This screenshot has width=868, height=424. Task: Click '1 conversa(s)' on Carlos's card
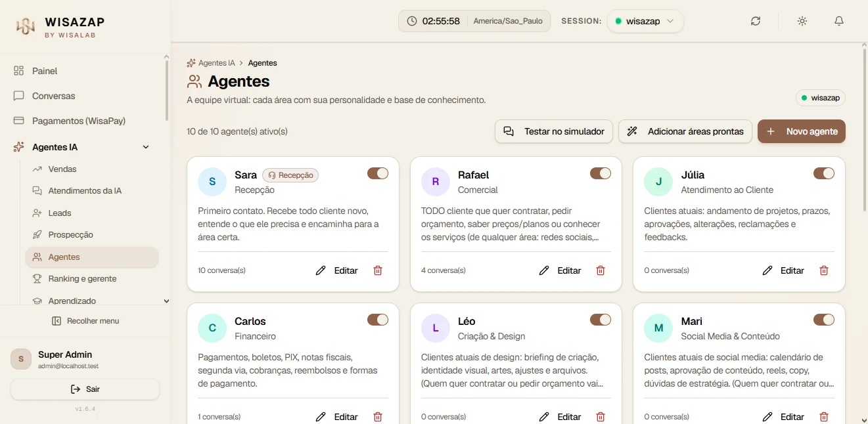(219, 417)
